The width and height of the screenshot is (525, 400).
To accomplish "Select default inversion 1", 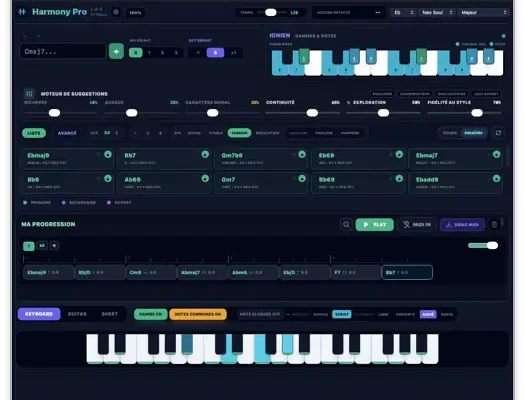I will (149, 53).
